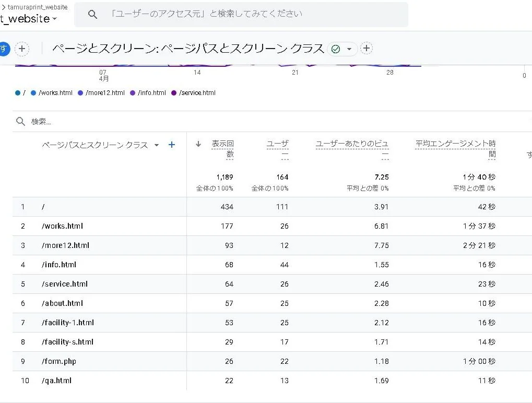Viewport: 532px width, 403px height.
Task: Toggle the /works.html legend dot
Action: 33,93
